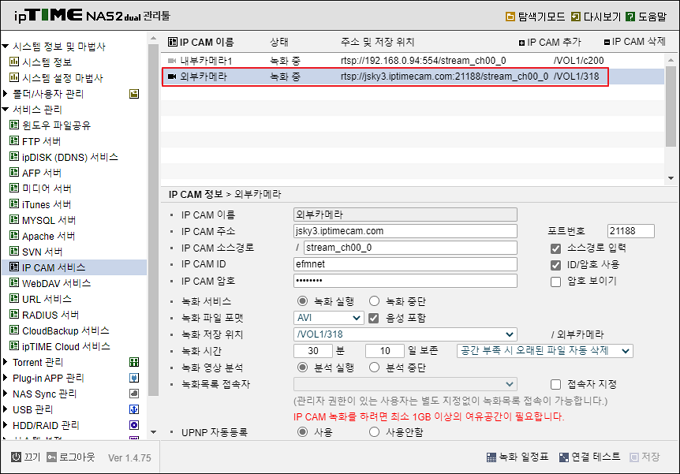The height and width of the screenshot is (474, 680).
Task: Click the 로그아웃 button
Action: pos(71,457)
